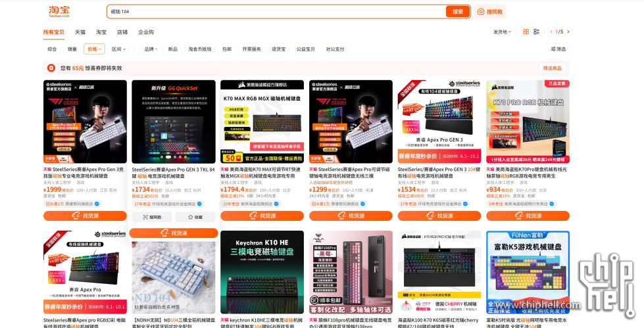Image resolution: width=644 pixels, height=328 pixels.
Task: Click 收藏 star button on TKL 84 item
Action: click(x=195, y=217)
